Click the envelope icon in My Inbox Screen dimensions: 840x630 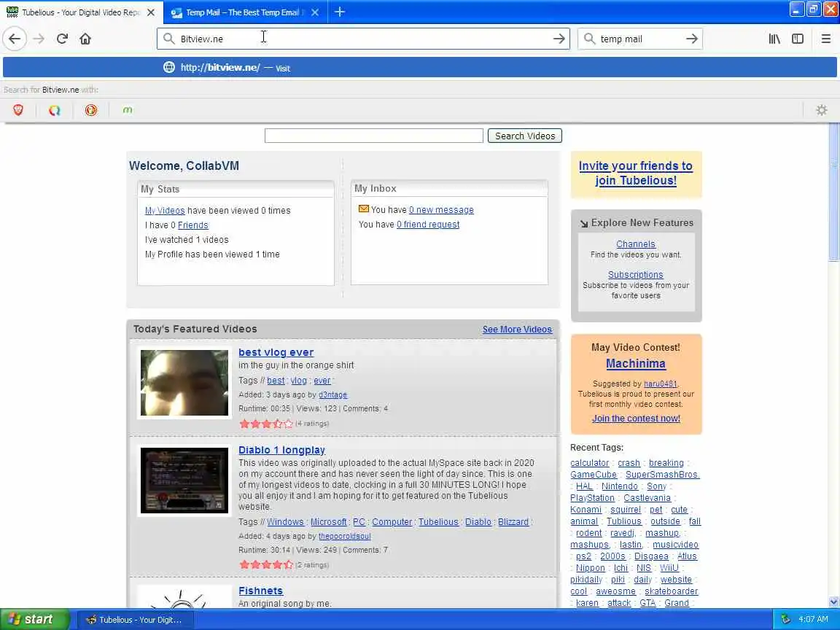click(x=363, y=209)
